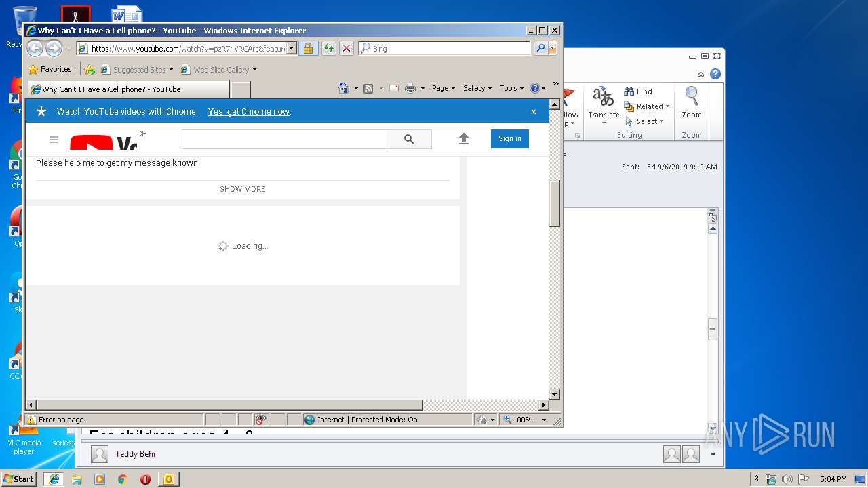The image size is (868, 488).
Task: Click the YouTube upload arrow icon
Action: (x=464, y=139)
